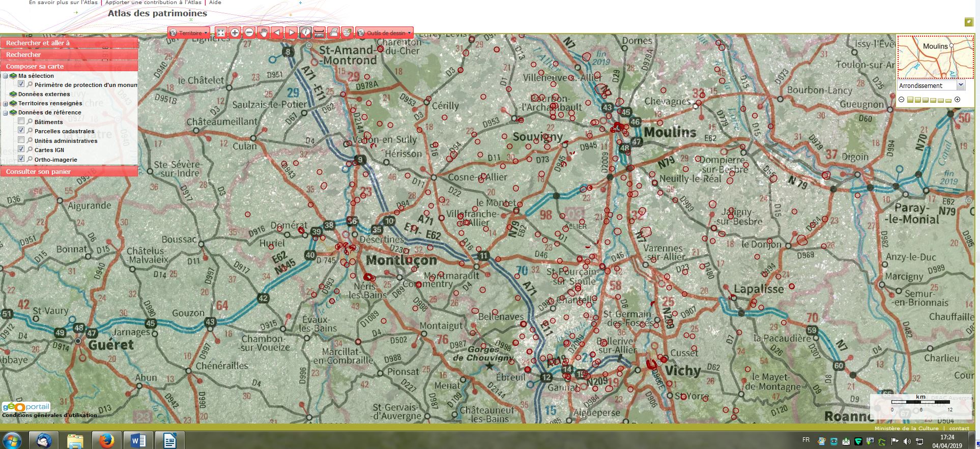The width and height of the screenshot is (980, 449).
Task: Open the Outils de dessin dropdown
Action: [384, 33]
